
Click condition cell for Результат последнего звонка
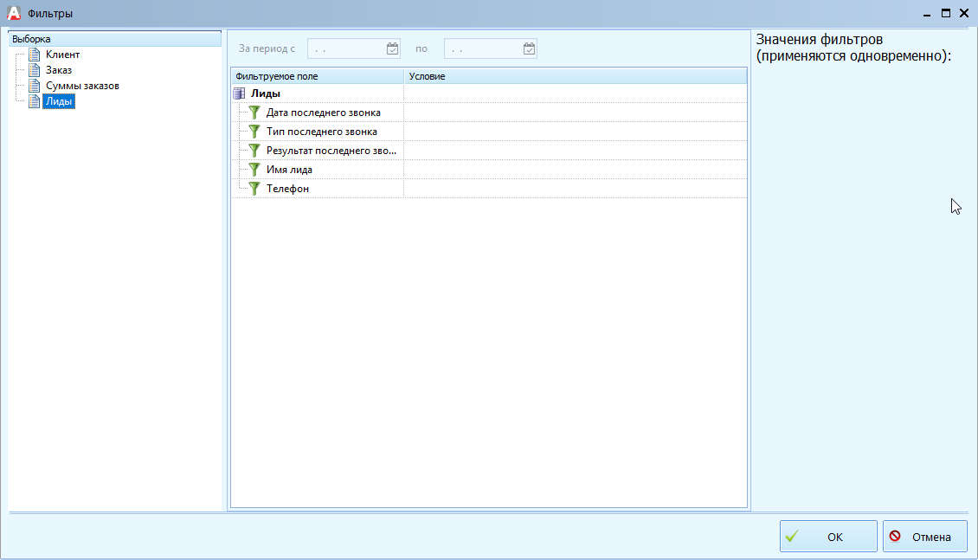pos(575,151)
